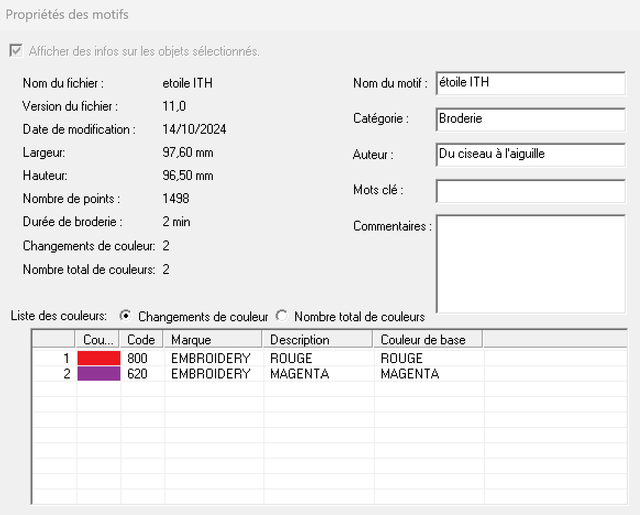Click the 'Liste des couleurs:' label
Image resolution: width=640 pixels, height=515 pixels.
point(59,316)
